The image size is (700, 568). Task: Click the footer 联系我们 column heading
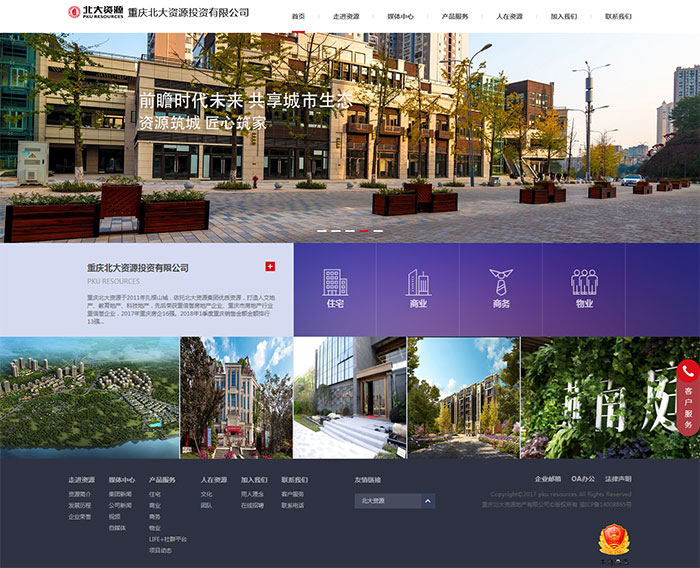click(x=295, y=480)
